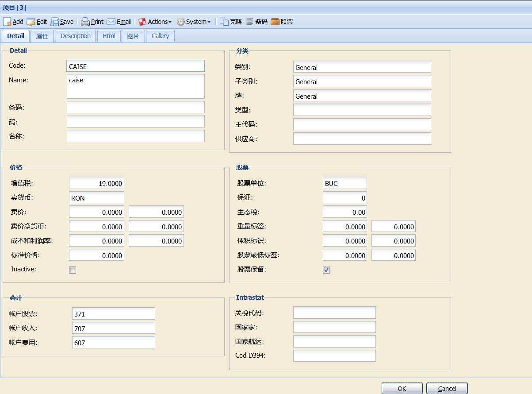Switch to the 属性 tab

42,36
